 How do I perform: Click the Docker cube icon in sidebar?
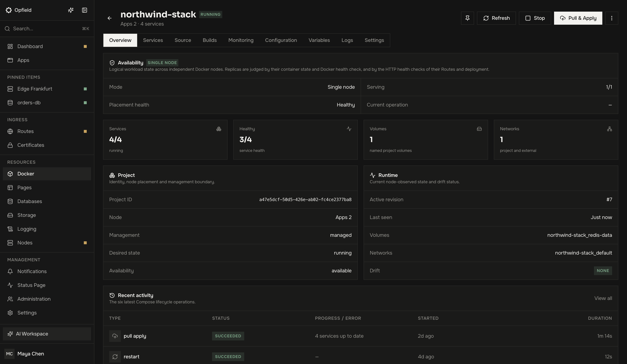10,174
